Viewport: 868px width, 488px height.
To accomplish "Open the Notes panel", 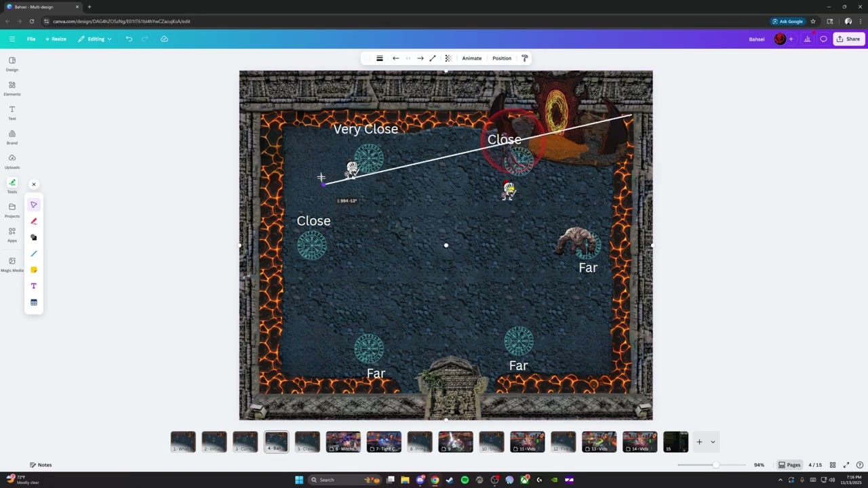I will [x=41, y=465].
